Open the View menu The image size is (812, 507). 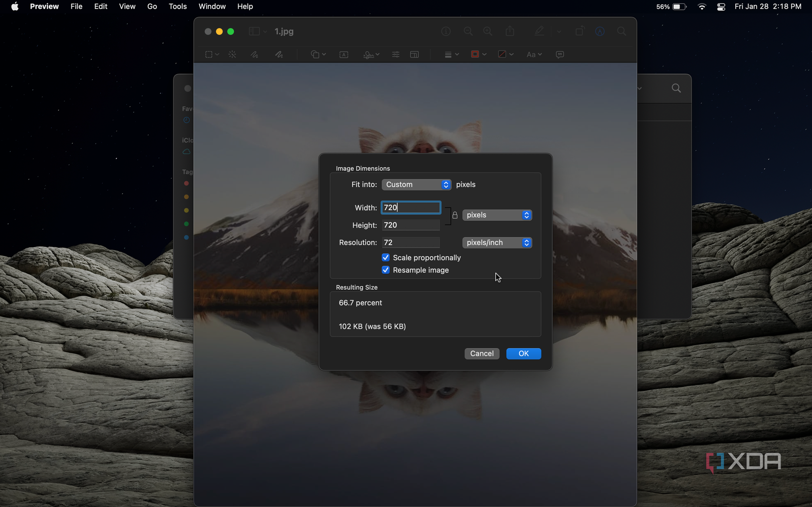pyautogui.click(x=127, y=6)
